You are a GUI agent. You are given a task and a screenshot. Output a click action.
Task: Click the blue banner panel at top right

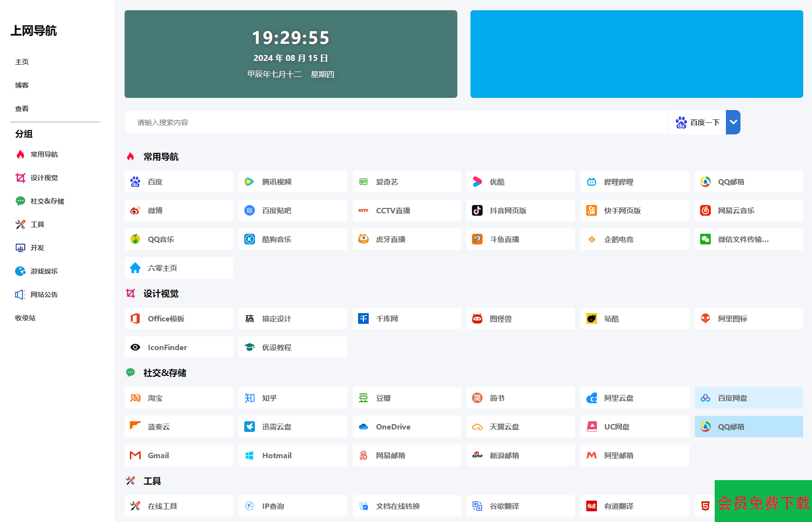(x=636, y=54)
